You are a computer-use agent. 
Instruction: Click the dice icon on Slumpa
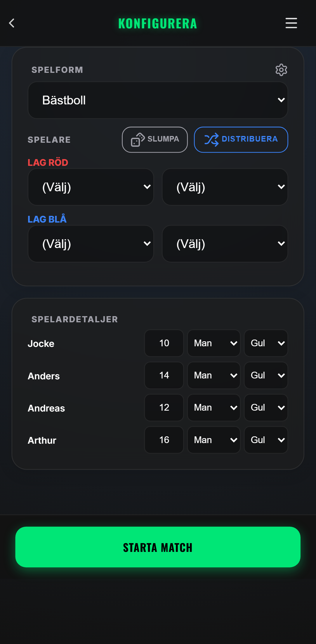tap(138, 140)
